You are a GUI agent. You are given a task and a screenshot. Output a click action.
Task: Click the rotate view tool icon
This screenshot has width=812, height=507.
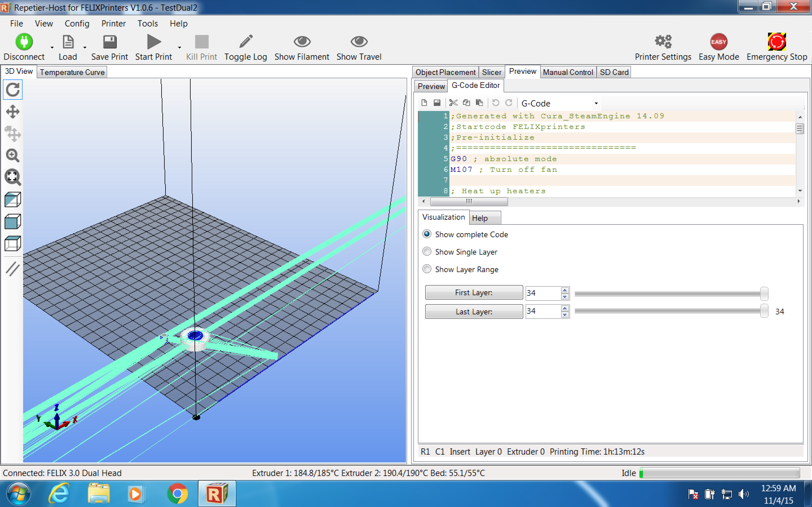point(13,90)
